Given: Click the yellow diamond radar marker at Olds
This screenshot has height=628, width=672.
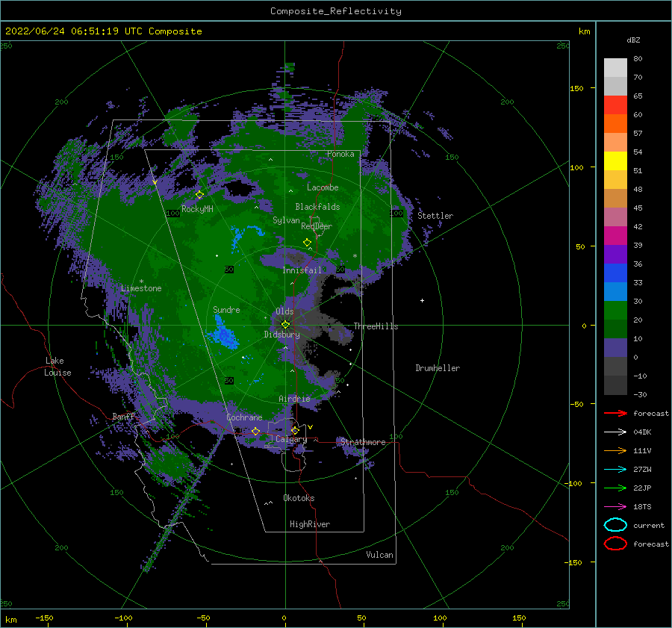Looking at the screenshot, I should (x=285, y=325).
